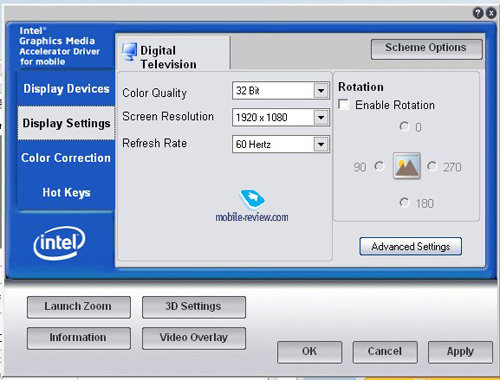The image size is (500, 380).
Task: Click the rotation preview picture icon
Action: [406, 166]
